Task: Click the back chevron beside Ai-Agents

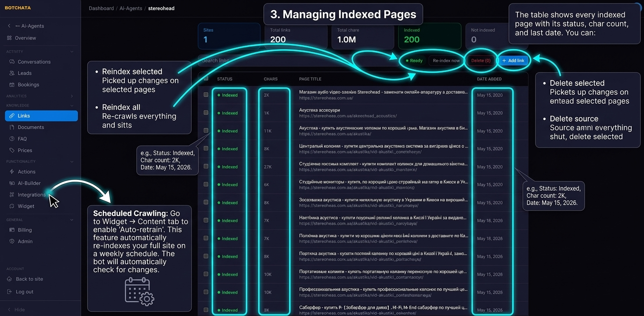Action: pyautogui.click(x=9, y=26)
